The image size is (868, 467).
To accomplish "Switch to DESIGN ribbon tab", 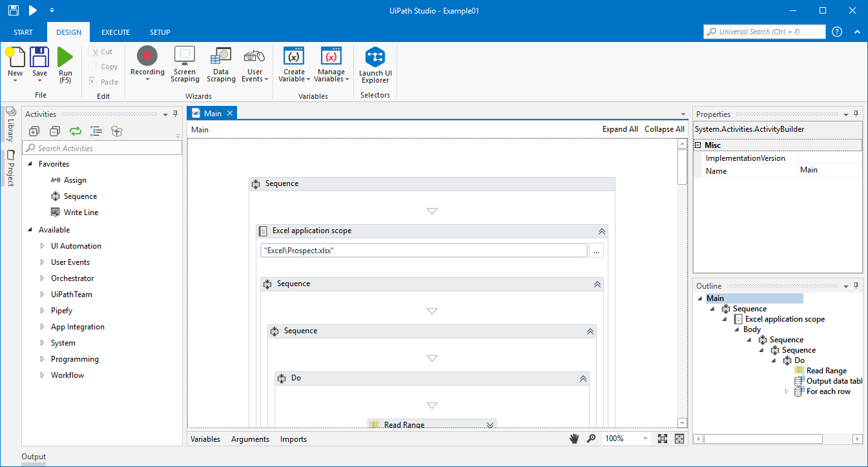I will (x=68, y=32).
